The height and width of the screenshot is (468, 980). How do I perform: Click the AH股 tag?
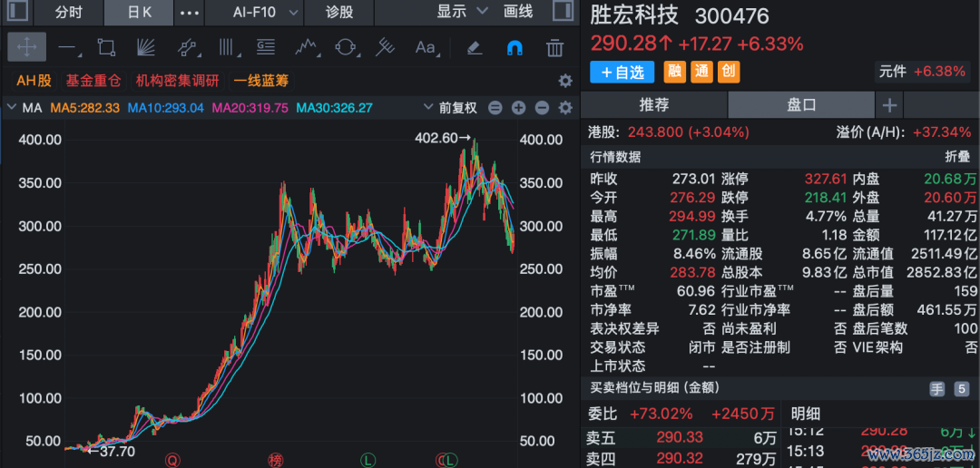pos(34,81)
